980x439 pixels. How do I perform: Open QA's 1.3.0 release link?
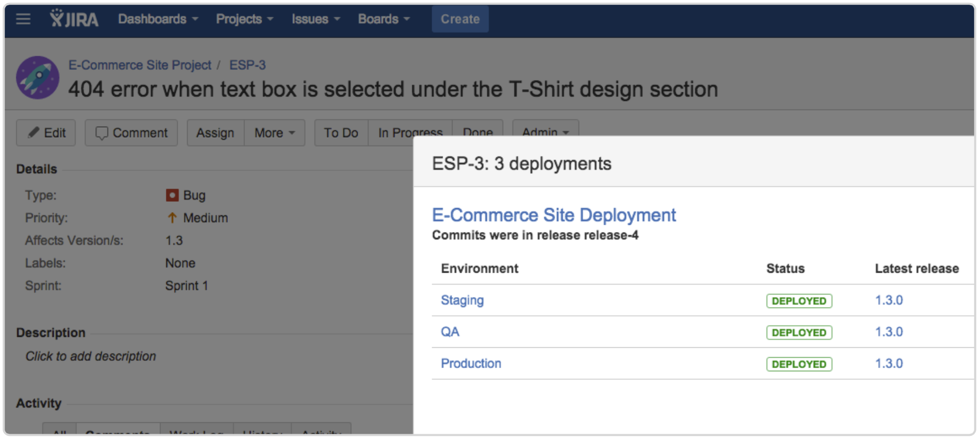889,332
